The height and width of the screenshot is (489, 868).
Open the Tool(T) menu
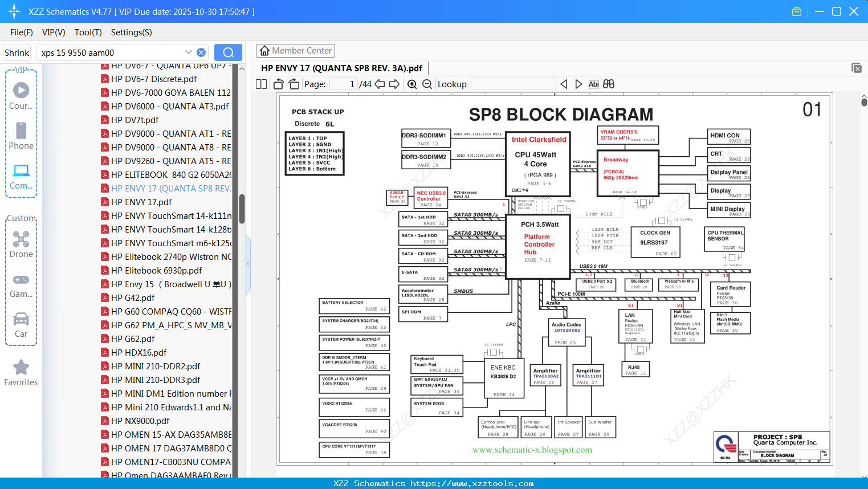[x=88, y=32]
